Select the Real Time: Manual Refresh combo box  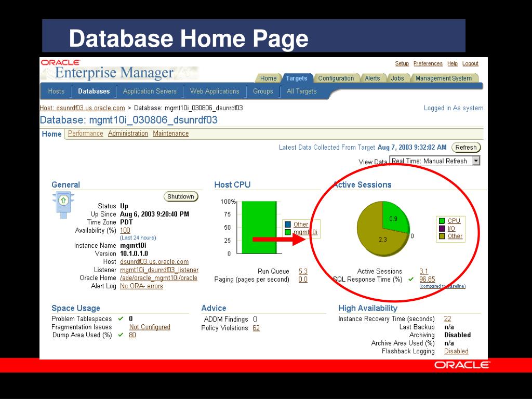[435, 161]
